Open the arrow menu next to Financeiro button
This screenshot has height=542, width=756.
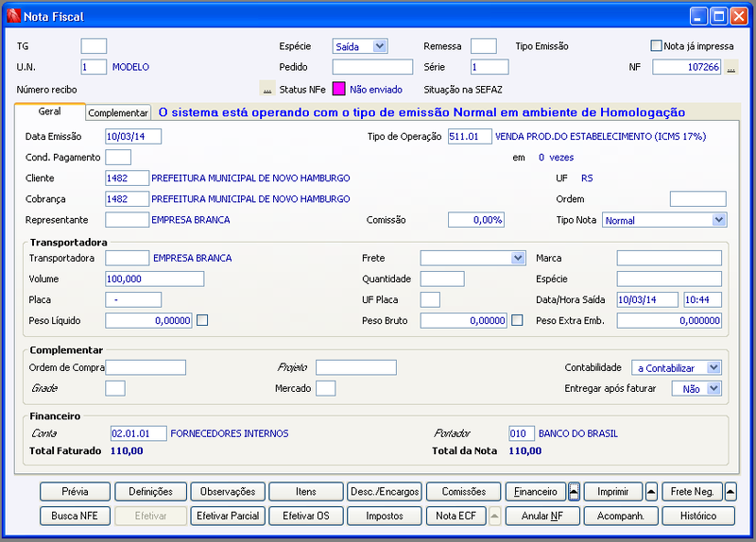pyautogui.click(x=574, y=492)
